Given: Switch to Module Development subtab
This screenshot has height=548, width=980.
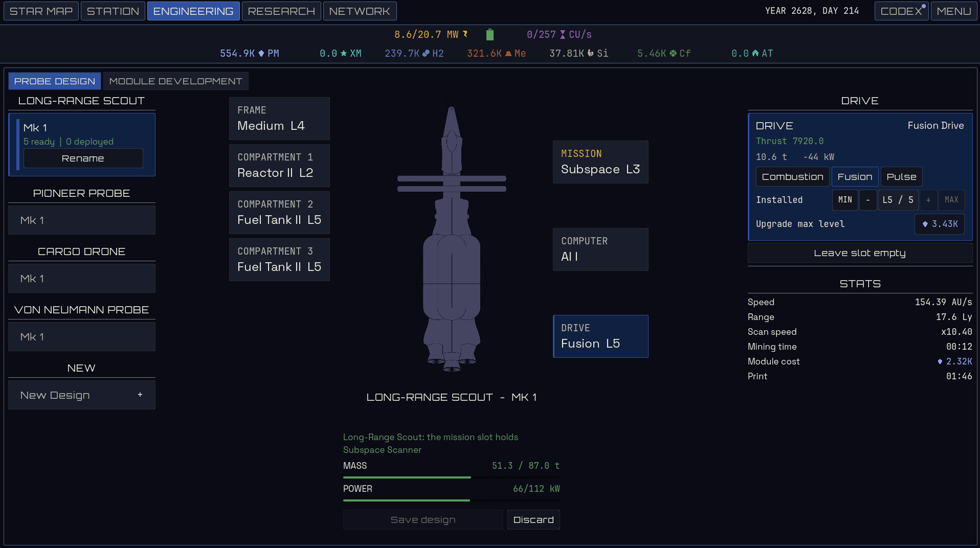Looking at the screenshot, I should click(x=175, y=81).
